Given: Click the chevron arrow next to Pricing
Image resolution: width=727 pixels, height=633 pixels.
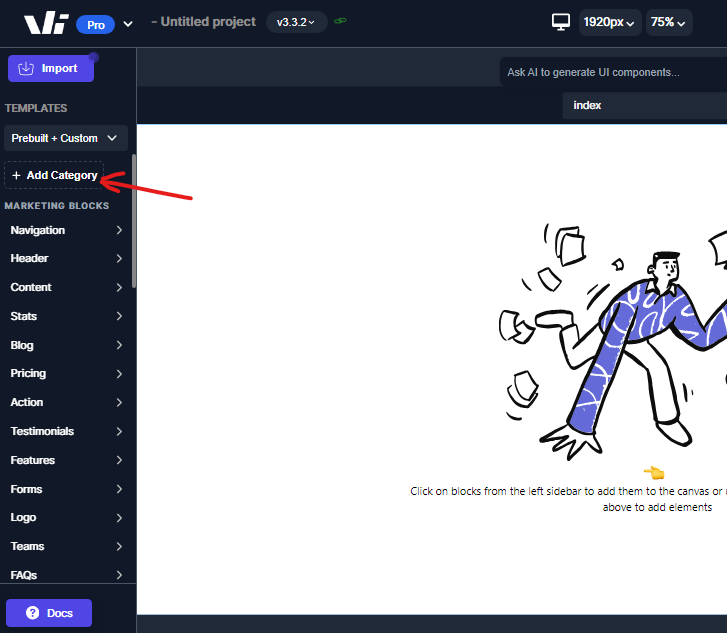Looking at the screenshot, I should point(119,374).
